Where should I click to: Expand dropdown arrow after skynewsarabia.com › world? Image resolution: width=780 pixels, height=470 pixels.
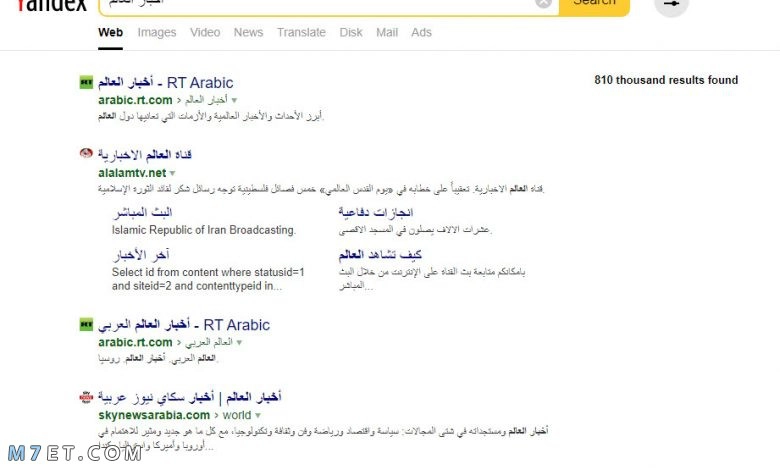258,415
